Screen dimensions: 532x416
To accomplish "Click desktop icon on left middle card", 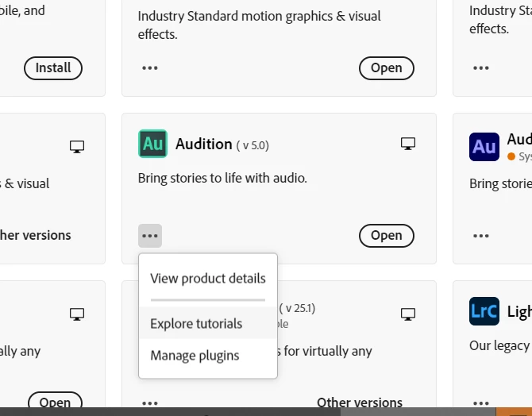I will click(x=77, y=147).
